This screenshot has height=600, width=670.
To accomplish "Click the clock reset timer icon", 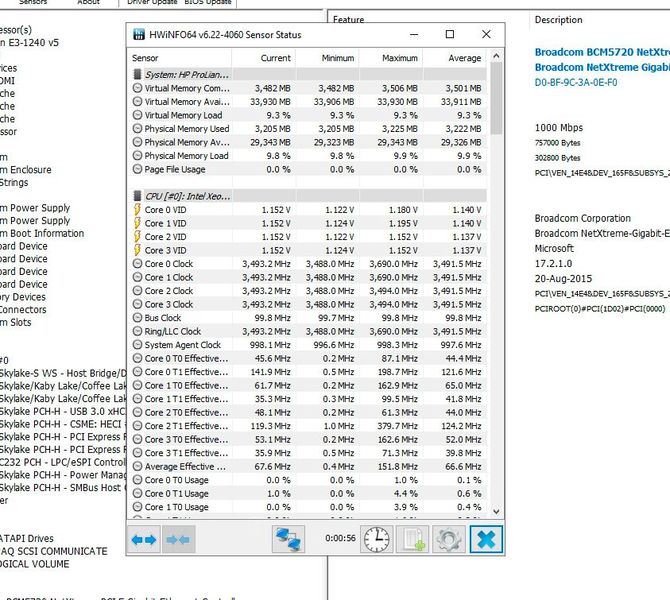I will pyautogui.click(x=376, y=539).
